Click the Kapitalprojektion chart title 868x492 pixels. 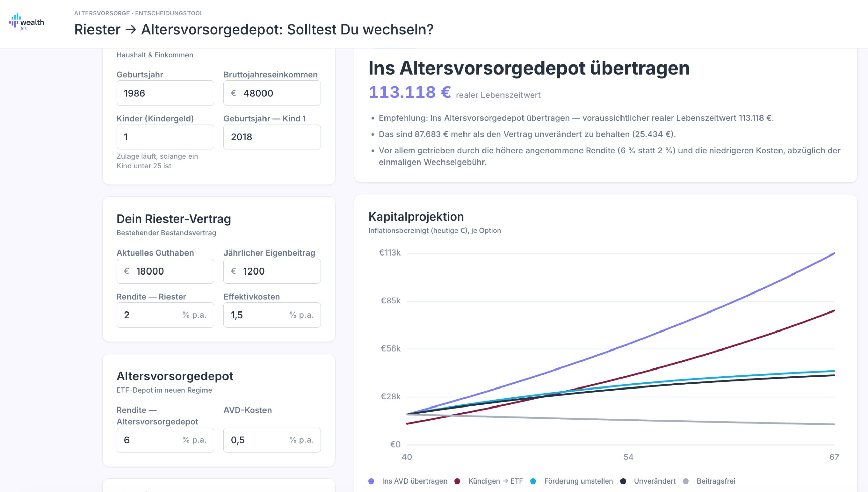tap(416, 216)
